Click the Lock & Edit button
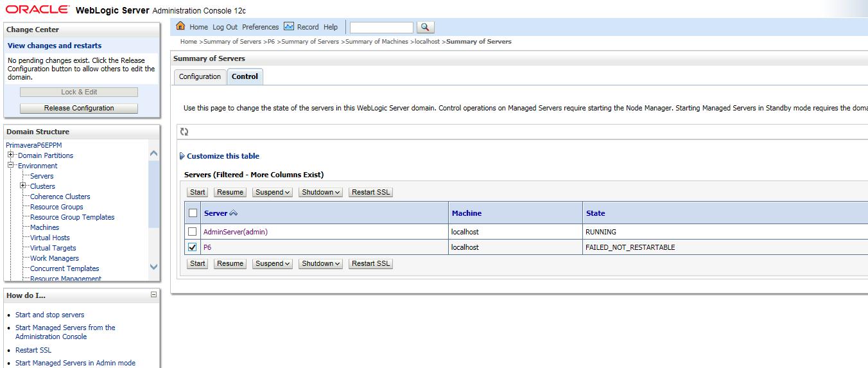868x368 pixels. click(x=79, y=92)
